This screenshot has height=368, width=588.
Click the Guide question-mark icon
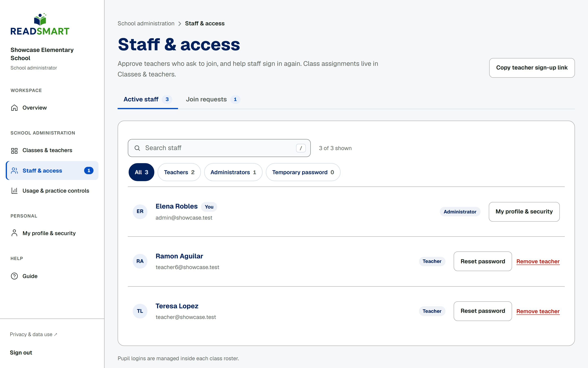(x=14, y=276)
